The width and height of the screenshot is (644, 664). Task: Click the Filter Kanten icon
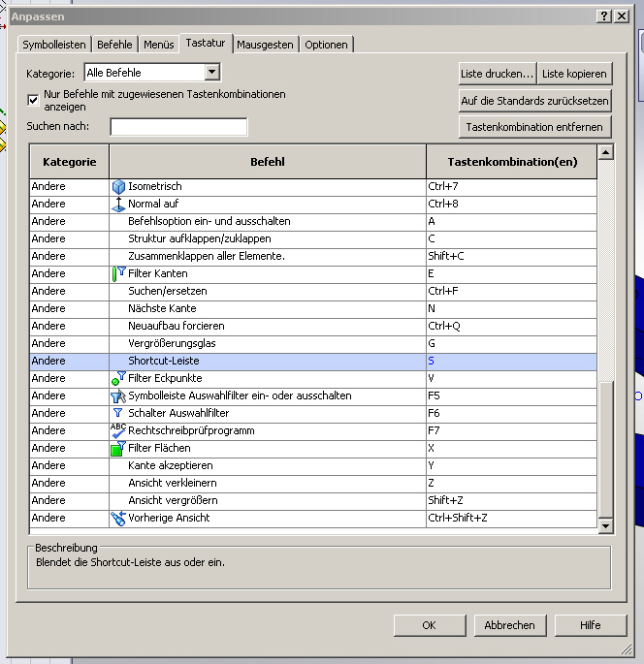pyautogui.click(x=118, y=273)
